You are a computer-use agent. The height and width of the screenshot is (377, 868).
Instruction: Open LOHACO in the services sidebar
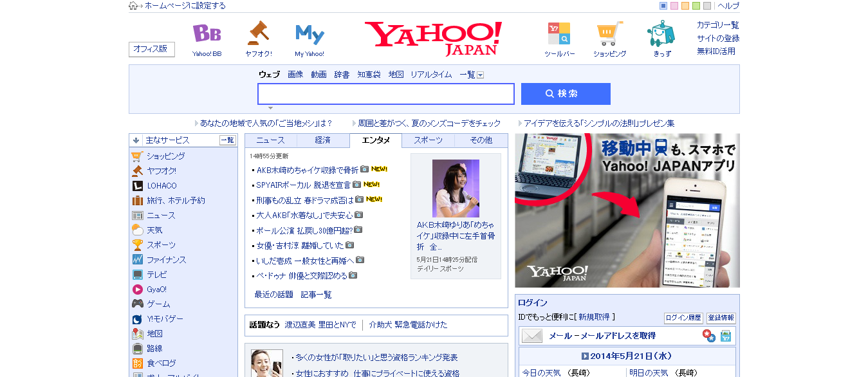coord(162,186)
